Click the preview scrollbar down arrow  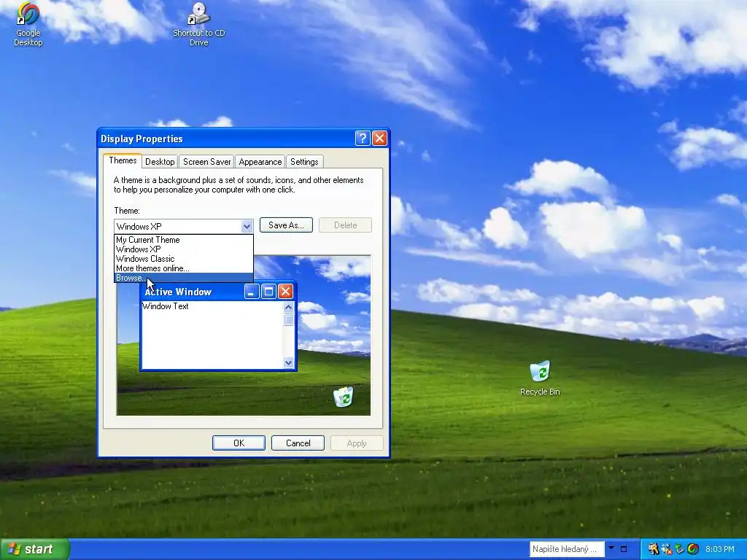point(288,362)
